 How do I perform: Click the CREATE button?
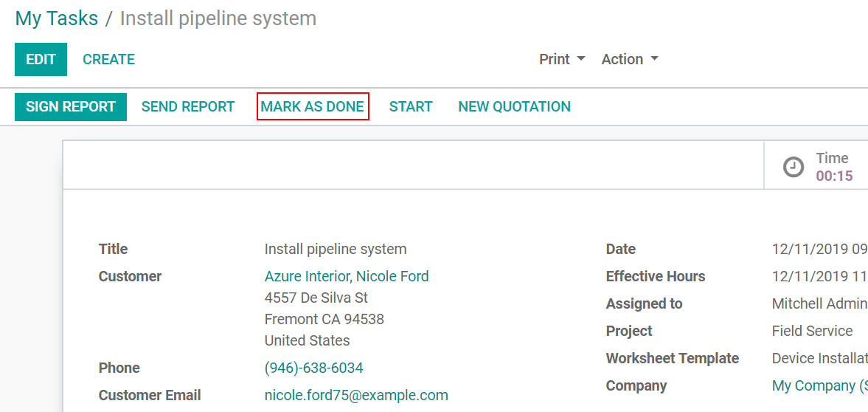108,59
